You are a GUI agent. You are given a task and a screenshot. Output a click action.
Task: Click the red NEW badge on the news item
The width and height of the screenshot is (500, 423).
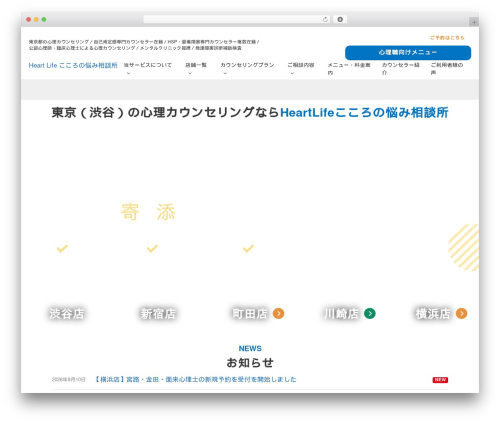coord(440,380)
